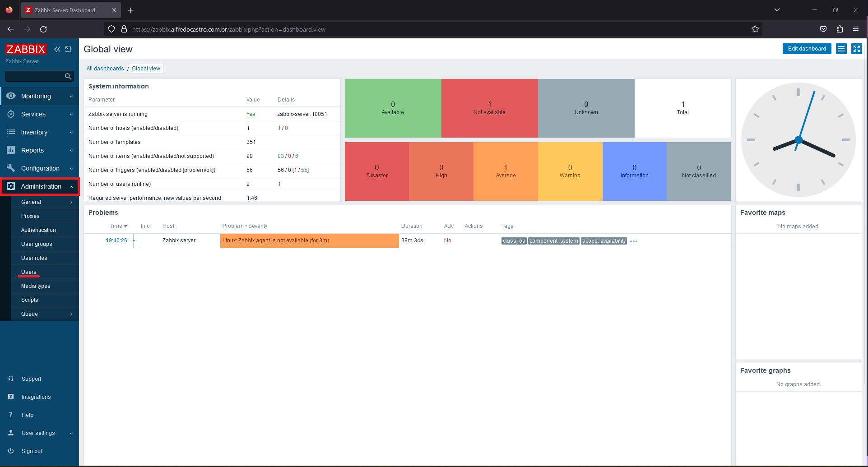Click the green Available hosts tile
Screen dimensions: 868x467
pyautogui.click(x=393, y=108)
